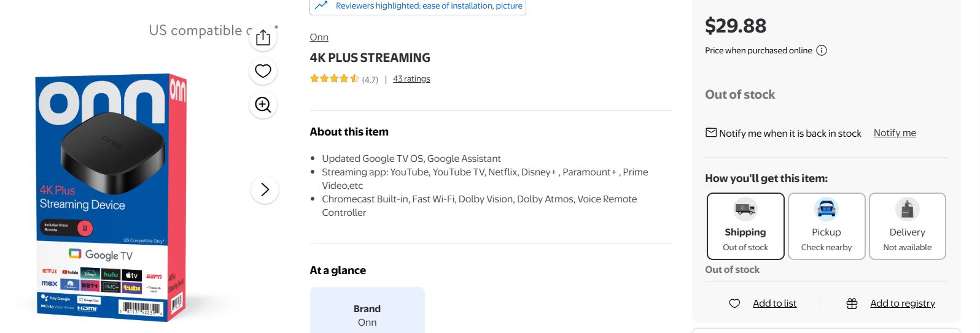Click Add to registry

(x=902, y=303)
